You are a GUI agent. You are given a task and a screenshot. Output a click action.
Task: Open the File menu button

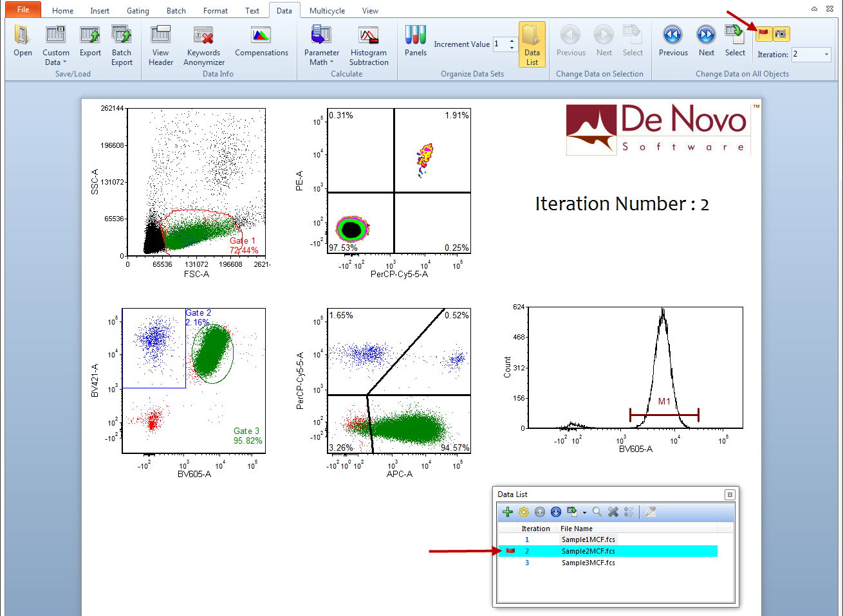pos(23,10)
